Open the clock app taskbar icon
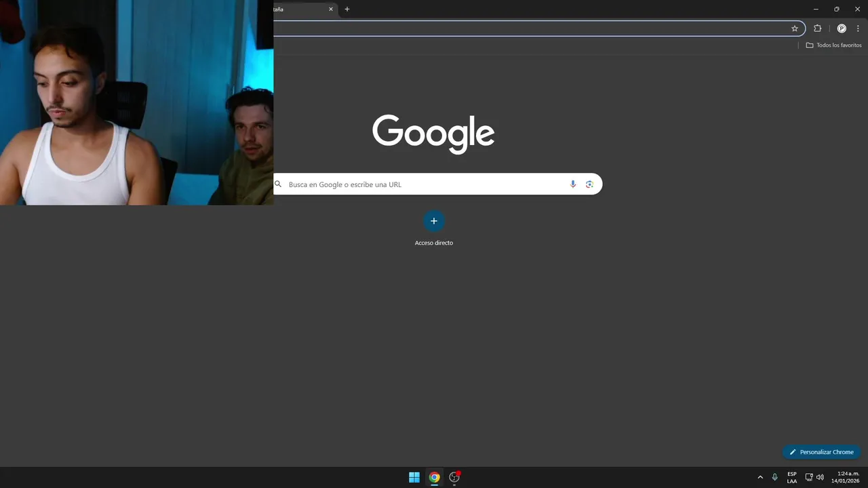868x488 pixels. point(454,477)
